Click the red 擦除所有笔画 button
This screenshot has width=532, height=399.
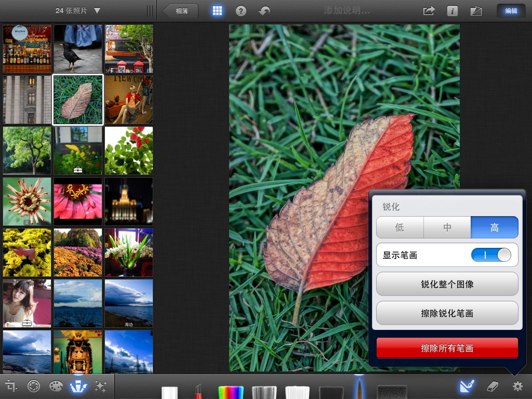pos(447,349)
